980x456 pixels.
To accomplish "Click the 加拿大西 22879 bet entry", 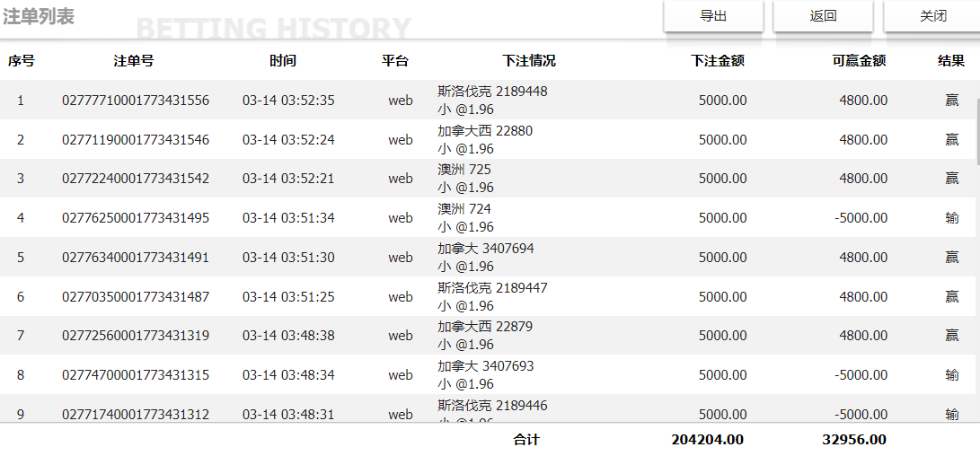I will point(485,327).
